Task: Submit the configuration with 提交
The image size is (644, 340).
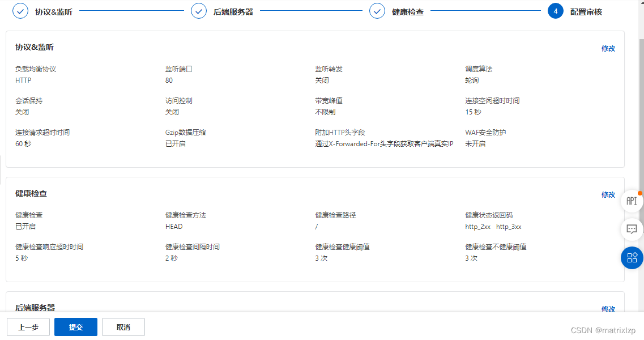Action: click(x=75, y=327)
